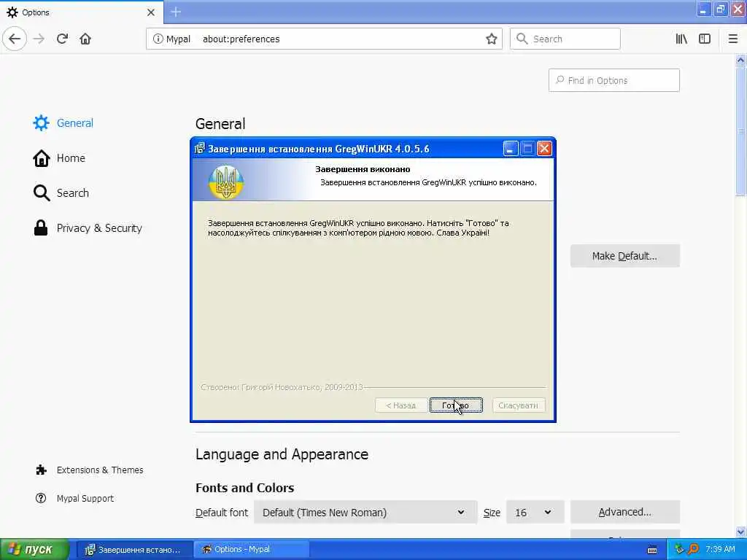The width and height of the screenshot is (747, 560).
Task: Focus the Search box in the toolbar
Action: click(x=565, y=39)
